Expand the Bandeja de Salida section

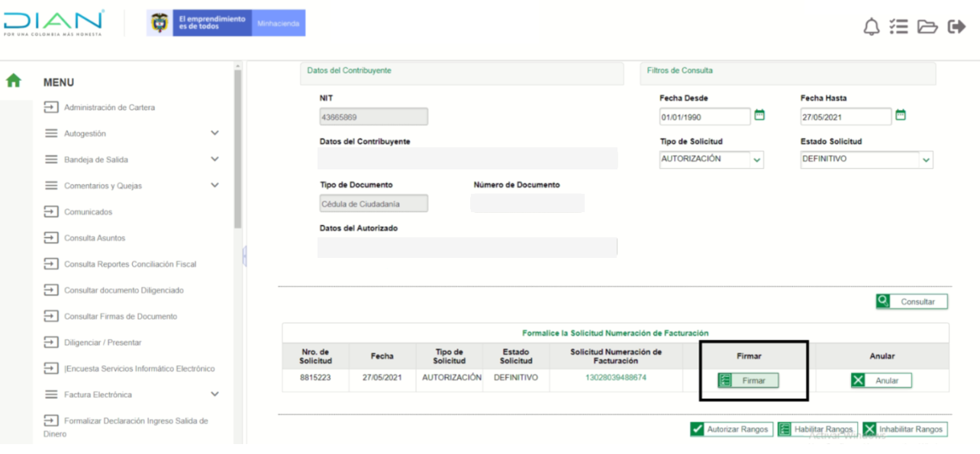(x=214, y=159)
